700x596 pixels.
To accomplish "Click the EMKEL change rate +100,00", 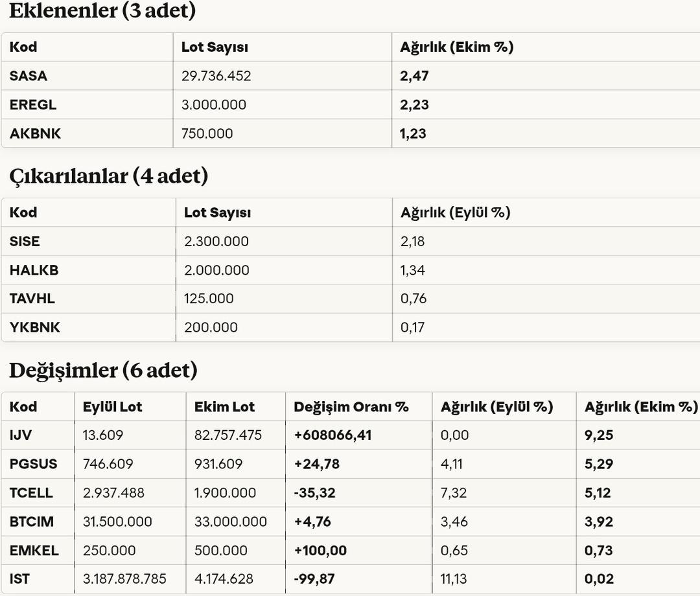I will coord(320,551).
